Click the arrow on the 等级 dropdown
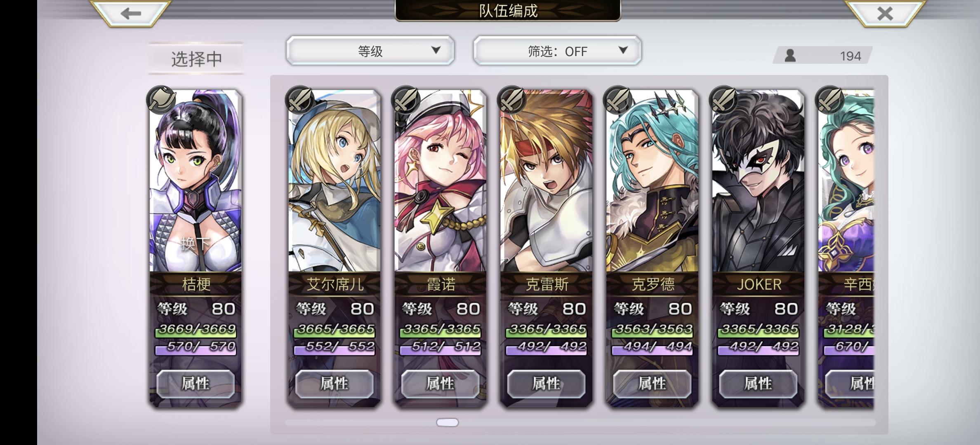980x445 pixels. (436, 50)
